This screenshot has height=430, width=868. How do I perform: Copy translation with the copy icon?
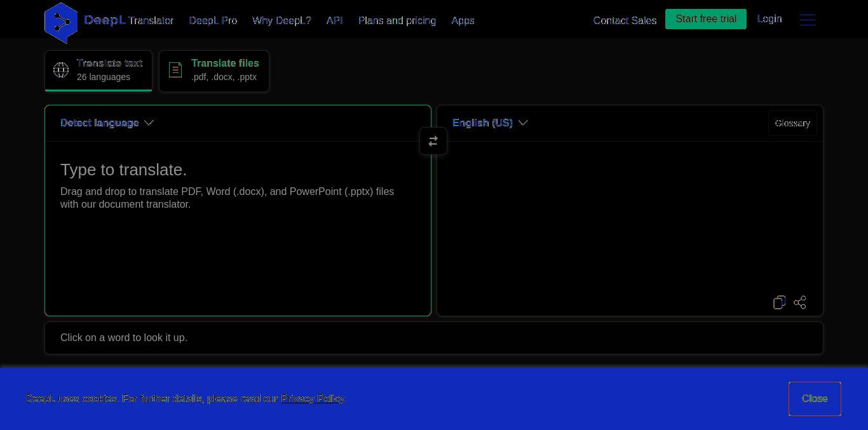(779, 302)
